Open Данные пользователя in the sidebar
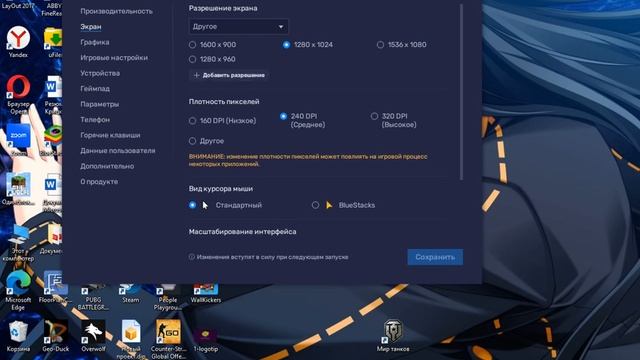Screen dimensions: 640x360 (118, 151)
